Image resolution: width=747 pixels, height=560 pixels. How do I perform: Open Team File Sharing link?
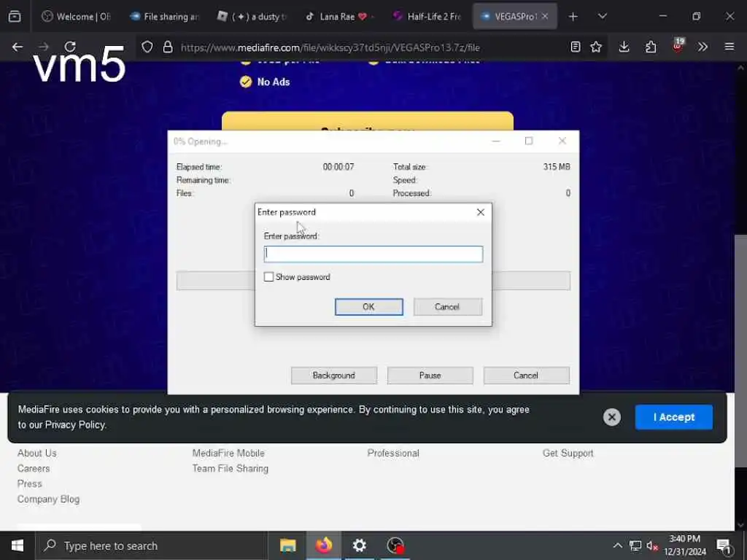(x=230, y=468)
